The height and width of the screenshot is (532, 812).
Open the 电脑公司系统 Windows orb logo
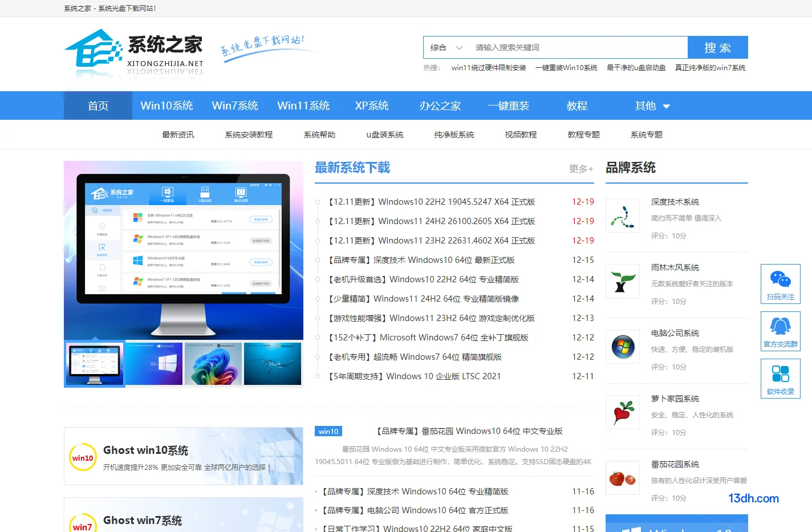623,347
